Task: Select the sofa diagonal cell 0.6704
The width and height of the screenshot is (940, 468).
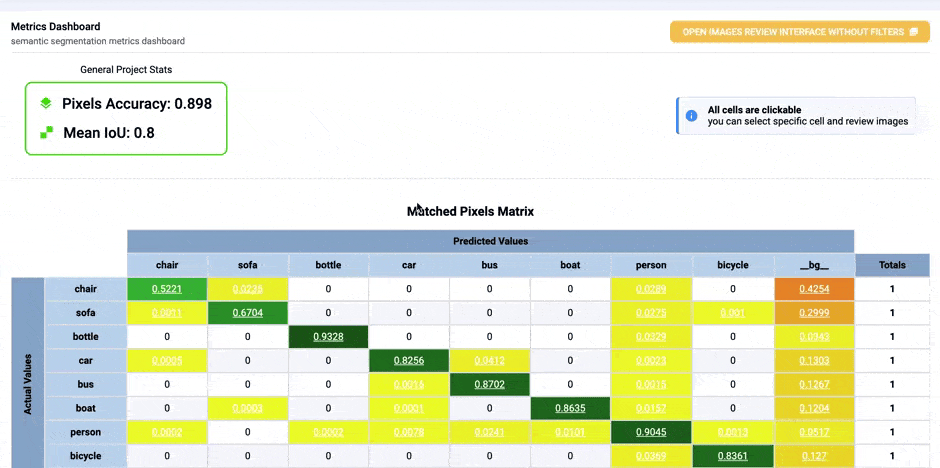Action: [248, 312]
